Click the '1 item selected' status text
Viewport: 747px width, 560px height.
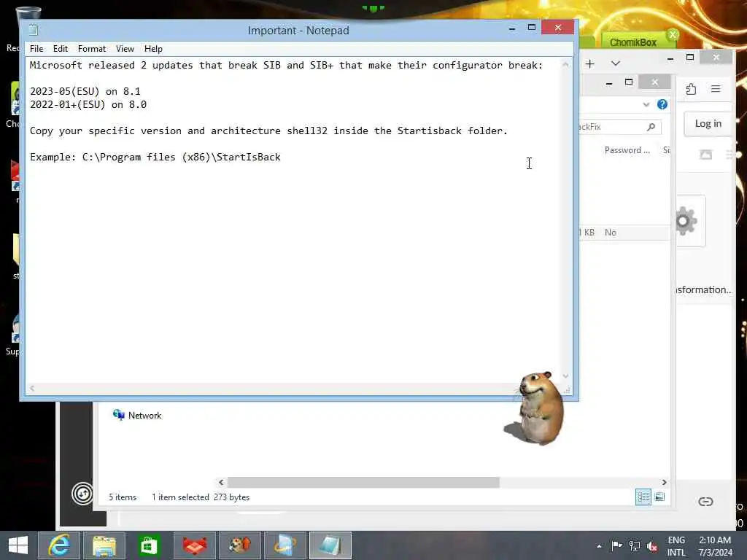(180, 497)
